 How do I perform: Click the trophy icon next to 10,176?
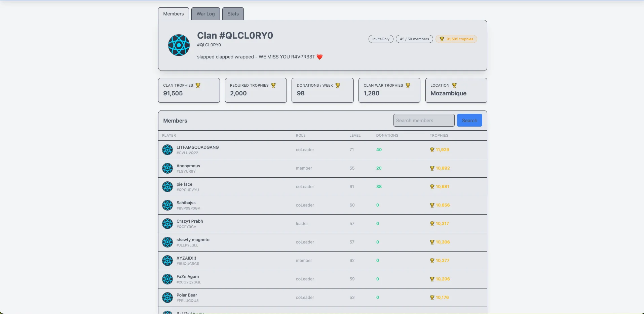(432, 298)
